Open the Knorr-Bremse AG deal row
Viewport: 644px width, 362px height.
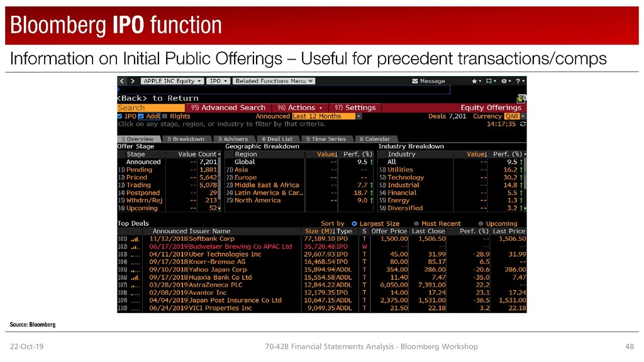point(321,262)
